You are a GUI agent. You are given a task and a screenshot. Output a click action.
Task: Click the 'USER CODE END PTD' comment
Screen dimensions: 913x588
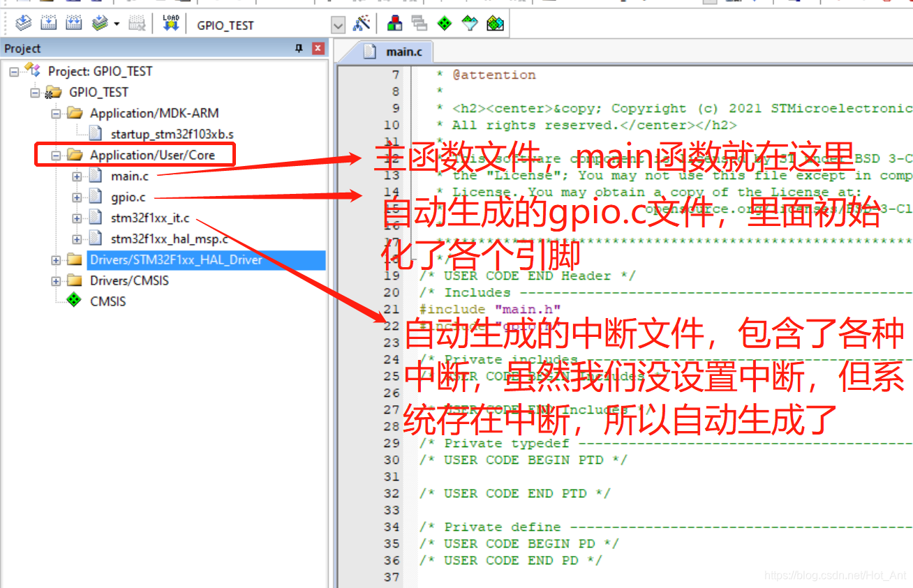514,493
